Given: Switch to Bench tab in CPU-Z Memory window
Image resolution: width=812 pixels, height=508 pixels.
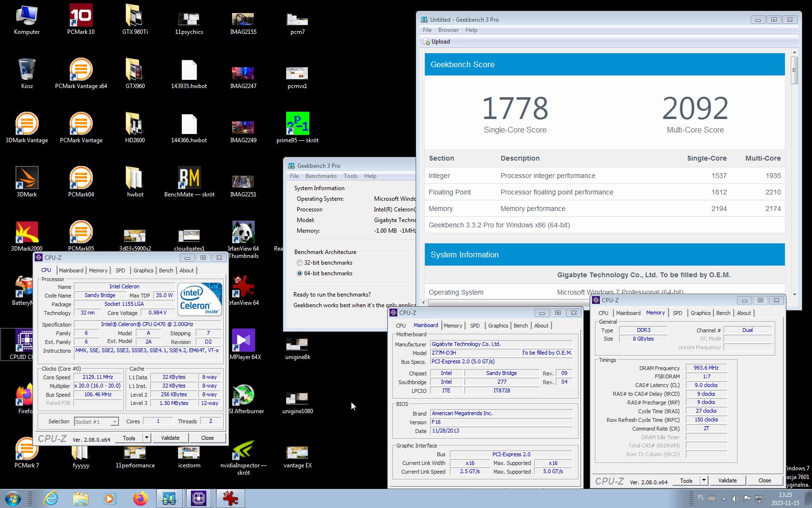Looking at the screenshot, I should (723, 313).
